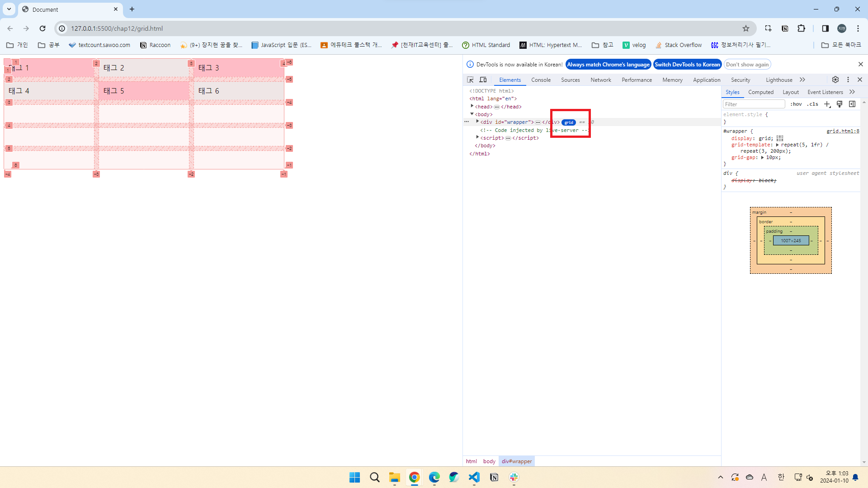Expand the head element in DOM tree

tap(472, 106)
